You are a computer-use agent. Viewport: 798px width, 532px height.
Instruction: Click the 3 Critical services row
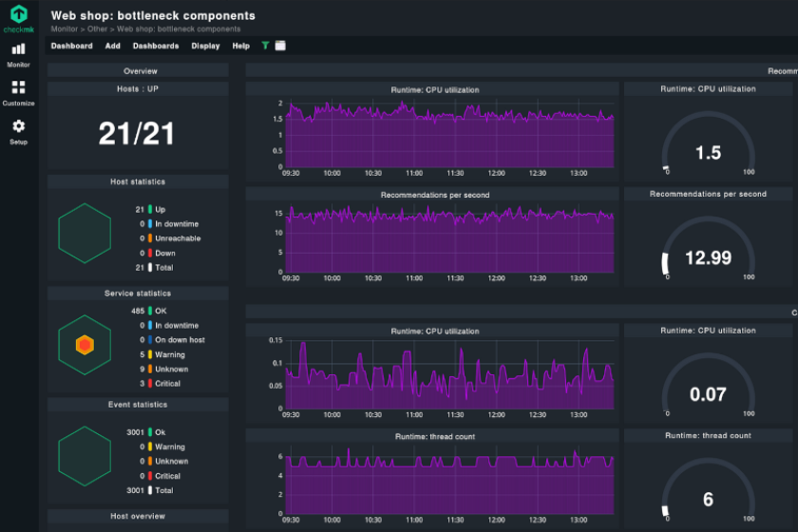tap(160, 384)
